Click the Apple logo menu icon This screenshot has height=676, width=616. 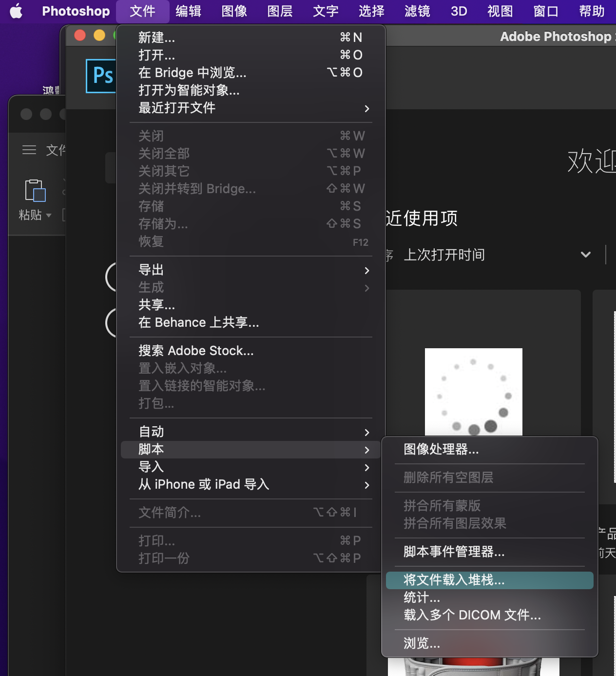(16, 11)
